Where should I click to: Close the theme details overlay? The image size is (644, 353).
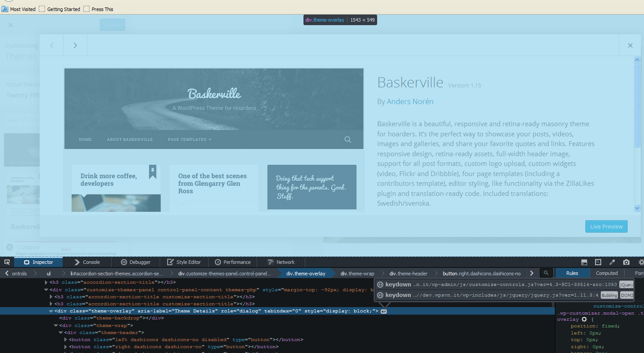pos(630,45)
